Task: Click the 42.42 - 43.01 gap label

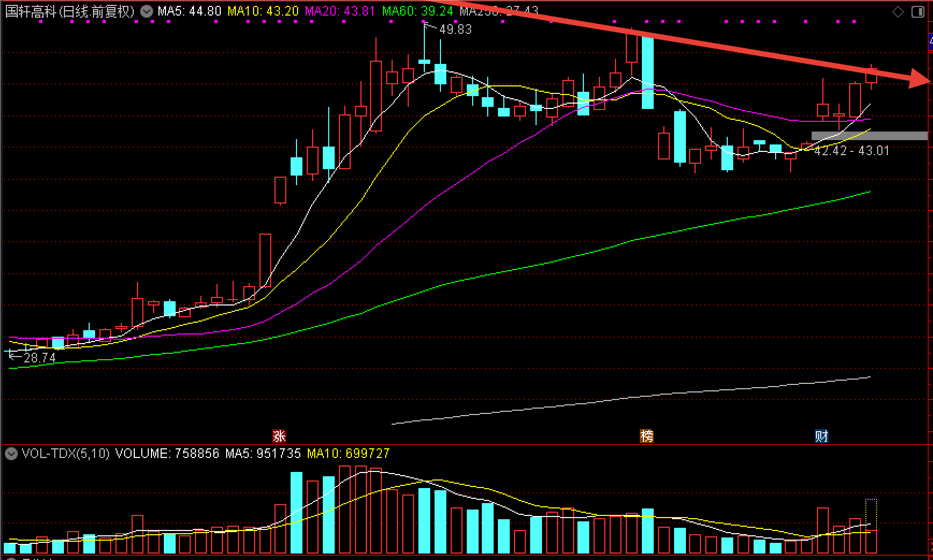Action: tap(852, 151)
